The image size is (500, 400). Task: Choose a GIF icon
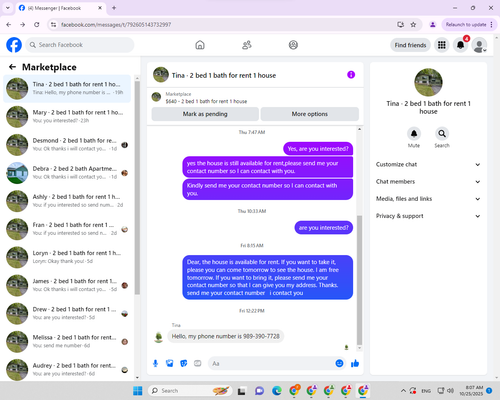point(198,363)
